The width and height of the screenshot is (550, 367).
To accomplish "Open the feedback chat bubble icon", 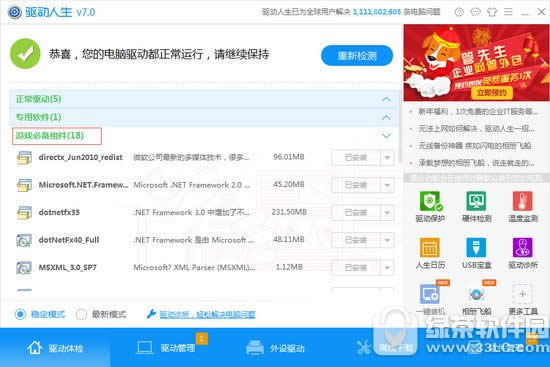I will 475,12.
